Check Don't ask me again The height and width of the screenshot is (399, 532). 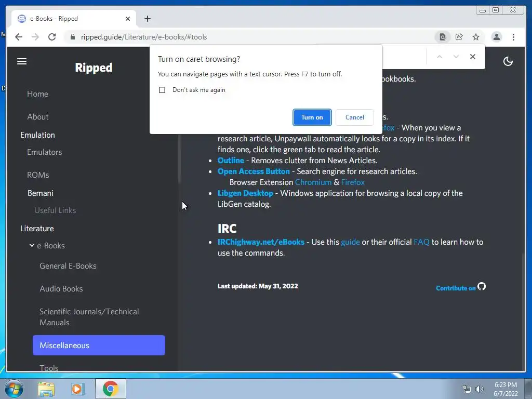click(x=162, y=90)
